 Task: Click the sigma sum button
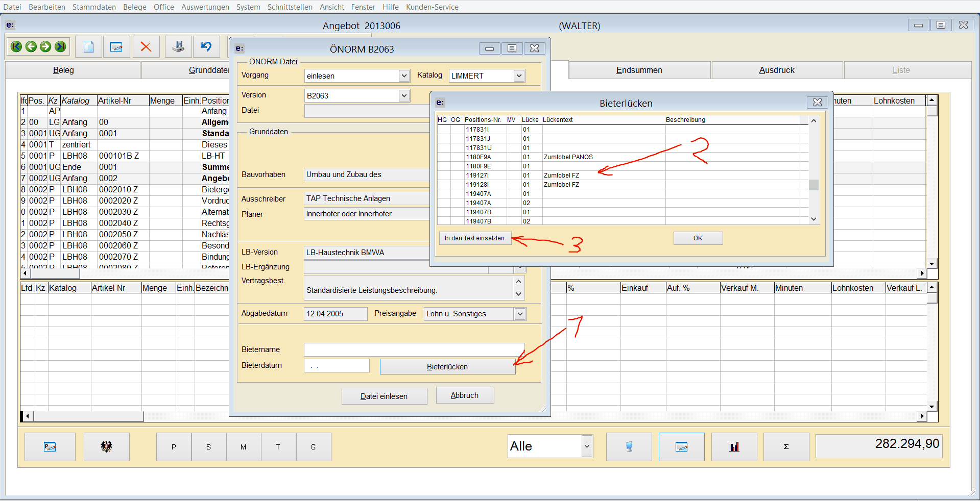point(786,447)
